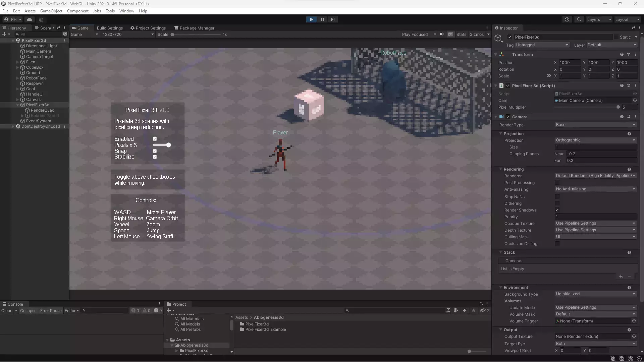This screenshot has height=362, width=644.
Task: Click Add camera plus in Stack
Action: [621, 277]
